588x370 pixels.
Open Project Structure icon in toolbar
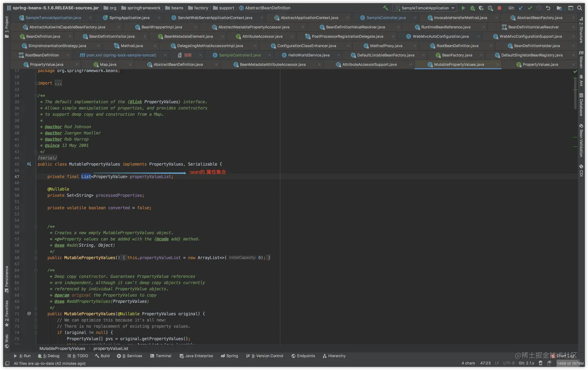coord(559,8)
